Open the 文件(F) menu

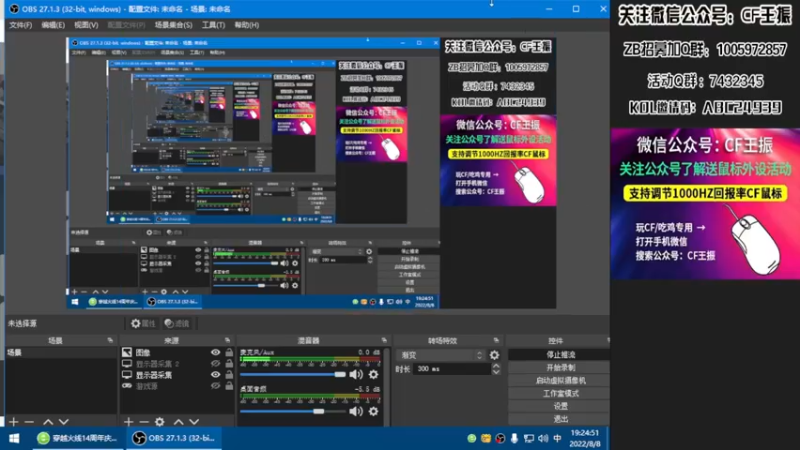coord(20,25)
